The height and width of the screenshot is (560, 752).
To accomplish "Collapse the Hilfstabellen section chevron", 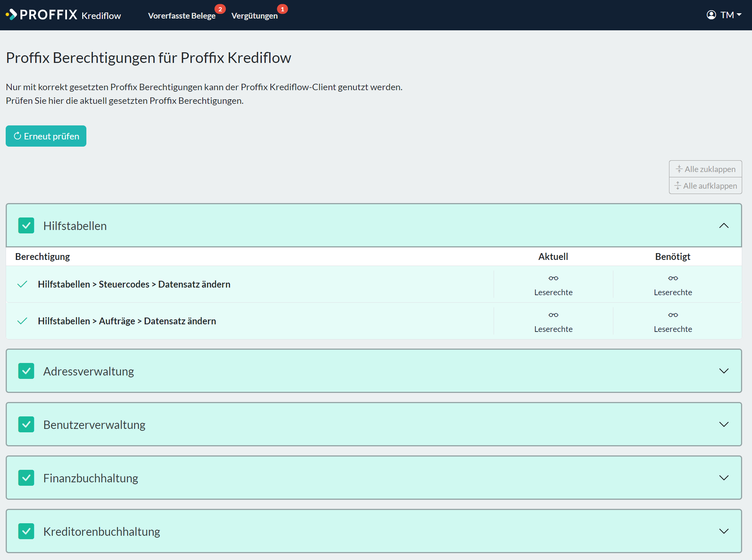I will pyautogui.click(x=724, y=226).
